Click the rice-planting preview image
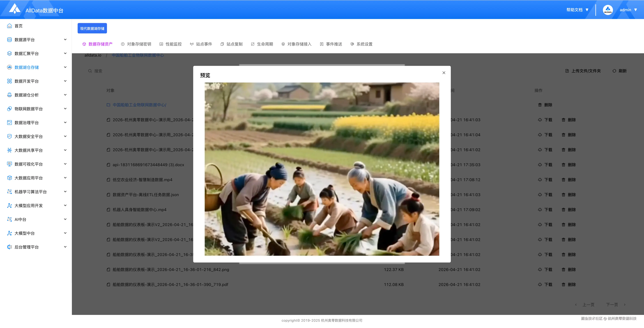Viewport: 644px width, 328px height. coord(322,169)
